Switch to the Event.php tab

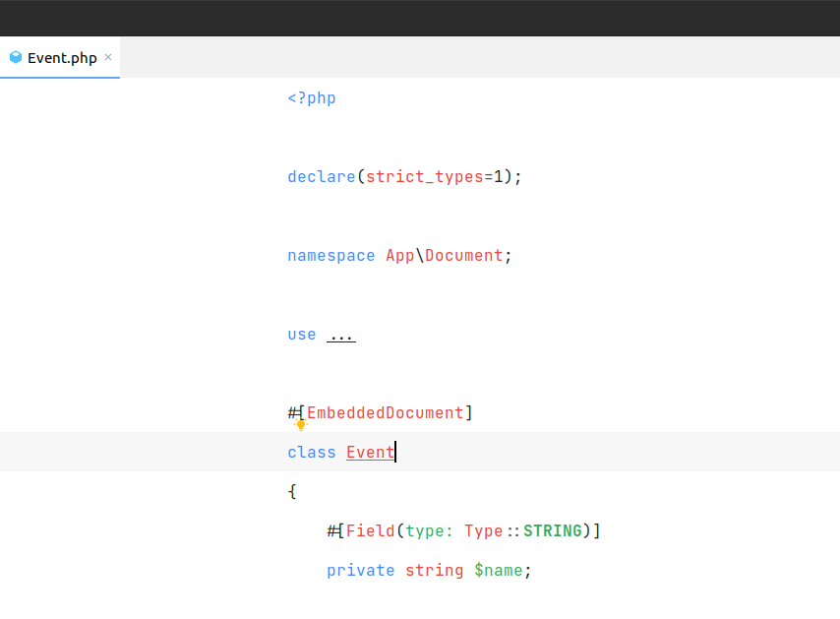[61, 57]
